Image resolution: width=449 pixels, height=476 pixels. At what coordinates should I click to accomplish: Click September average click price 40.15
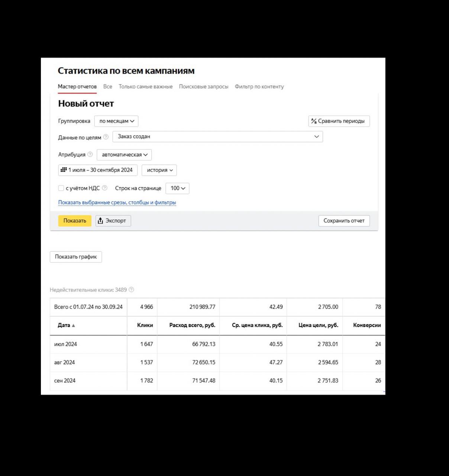click(276, 381)
